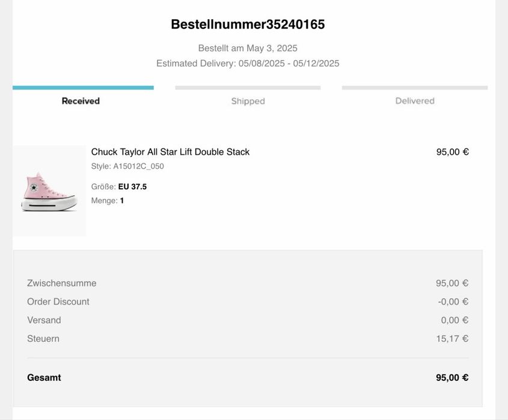Click the Estimated Delivery date range
This screenshot has height=420, width=508.
248,63
